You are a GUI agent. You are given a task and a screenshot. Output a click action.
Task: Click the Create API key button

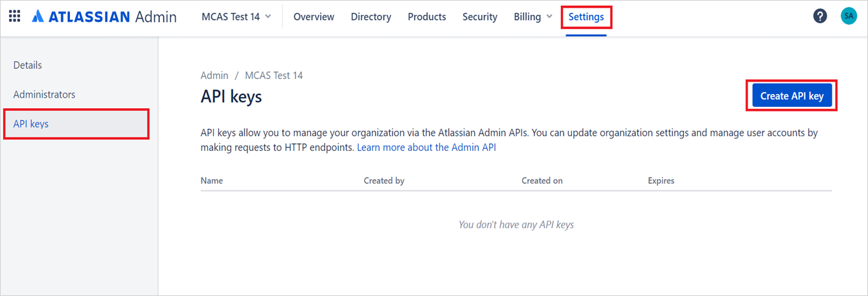792,96
